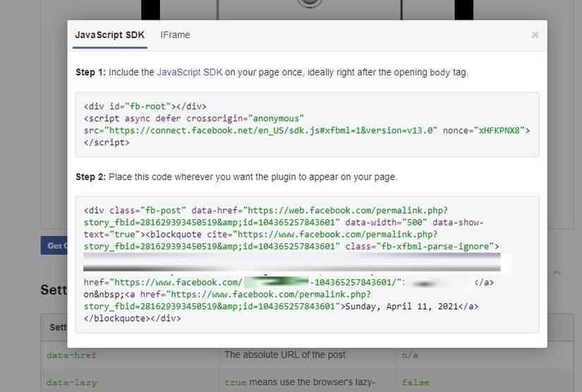Click the n/a default value cell
Viewport: 582px width, 392px height.
click(410, 355)
